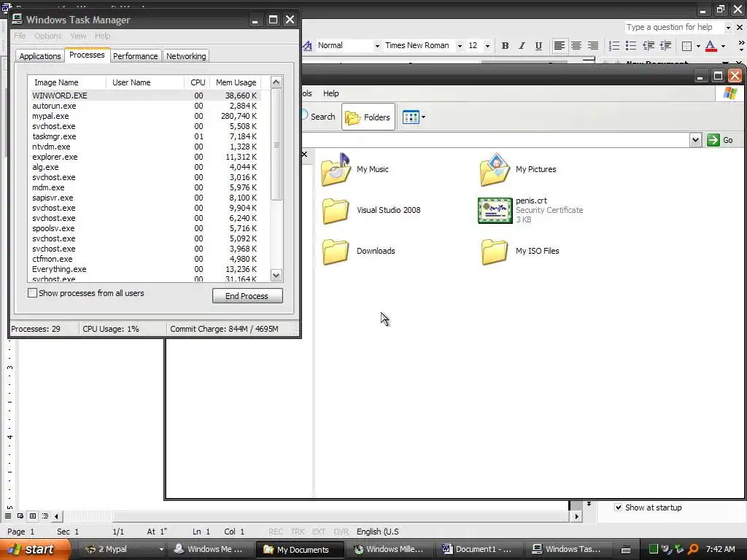Open the Times New Roman font dropdown
This screenshot has width=747, height=560.
tap(460, 46)
